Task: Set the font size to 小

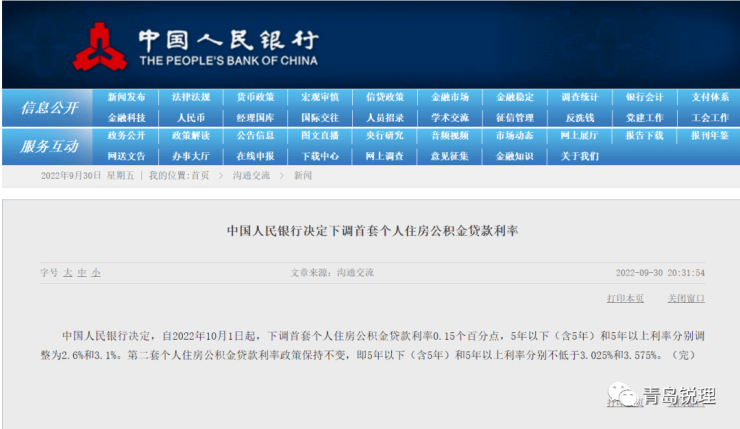Action: (95, 272)
